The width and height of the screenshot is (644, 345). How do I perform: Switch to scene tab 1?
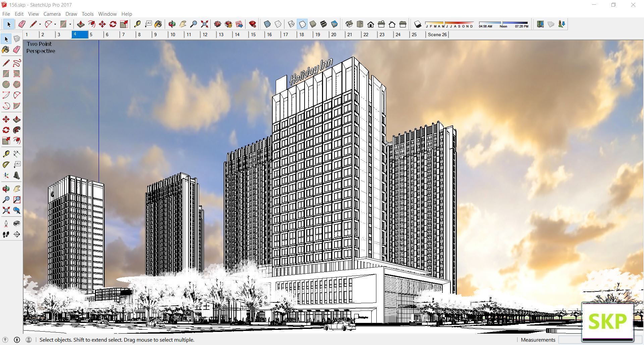coord(31,34)
